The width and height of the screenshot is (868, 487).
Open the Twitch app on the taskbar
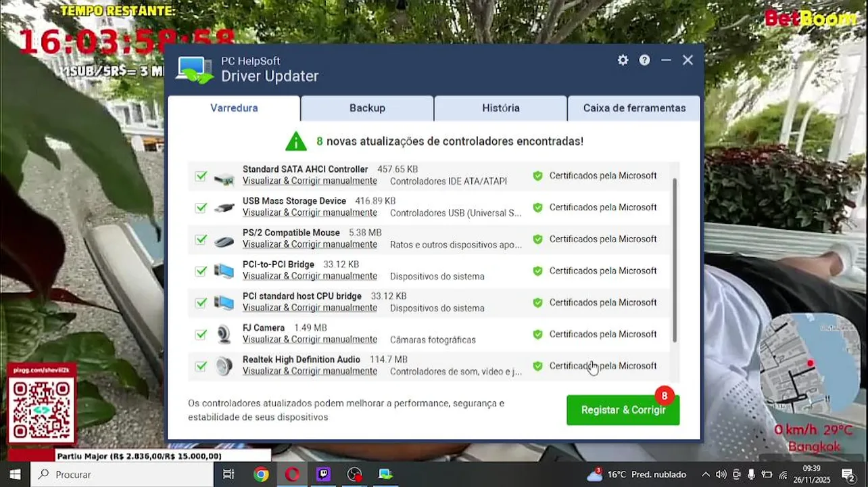(323, 474)
